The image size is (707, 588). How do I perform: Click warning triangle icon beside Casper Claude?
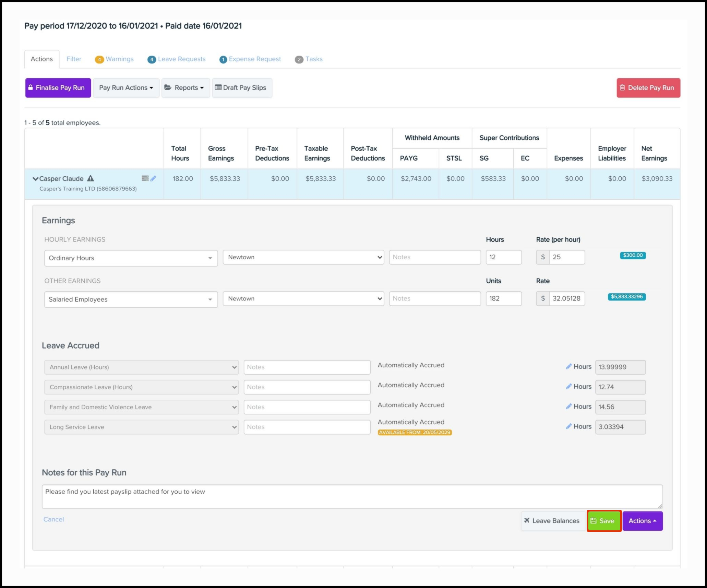click(91, 178)
